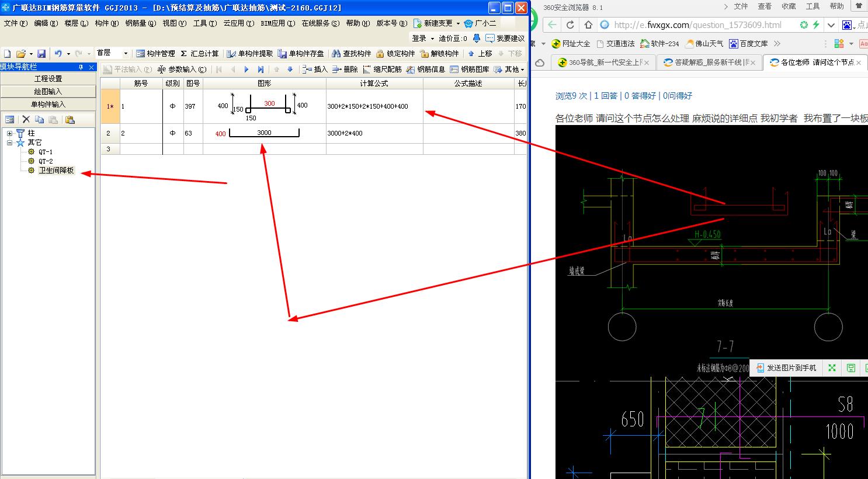Screen dimensions: 868x479
Task: Click the browser address bar URL
Action: coord(697,25)
